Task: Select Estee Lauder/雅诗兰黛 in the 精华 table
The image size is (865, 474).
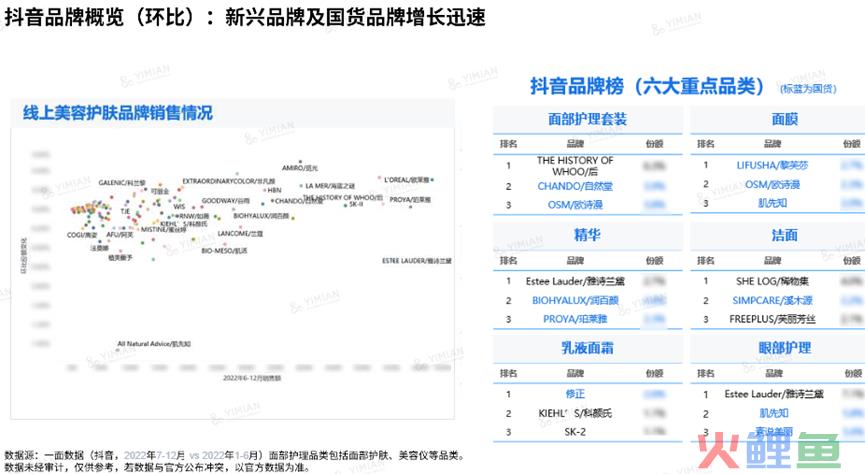Action: (x=575, y=281)
